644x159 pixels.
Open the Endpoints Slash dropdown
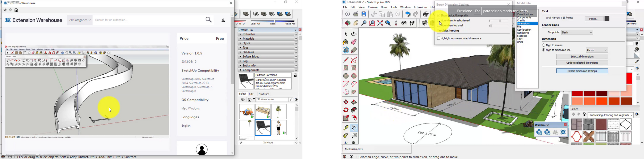(577, 33)
